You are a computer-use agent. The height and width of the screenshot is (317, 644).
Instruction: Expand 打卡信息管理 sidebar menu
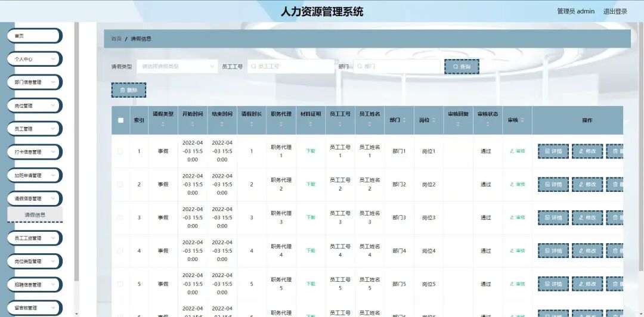tap(35, 152)
